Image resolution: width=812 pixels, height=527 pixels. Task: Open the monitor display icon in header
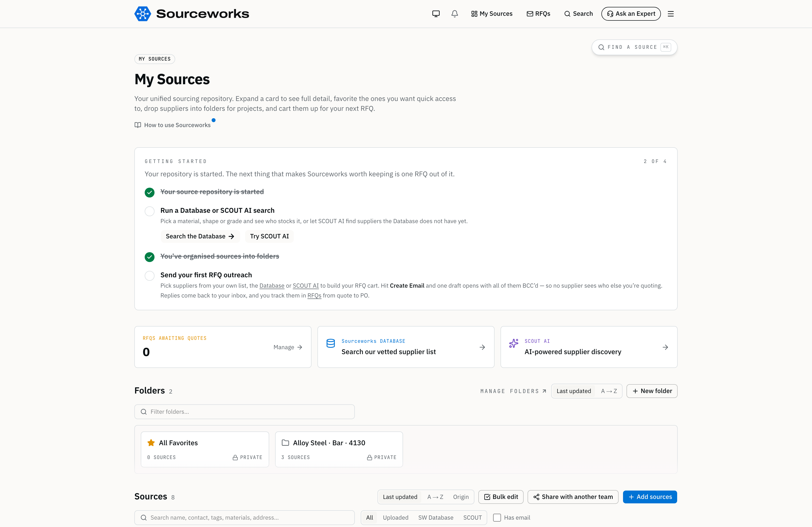click(436, 14)
